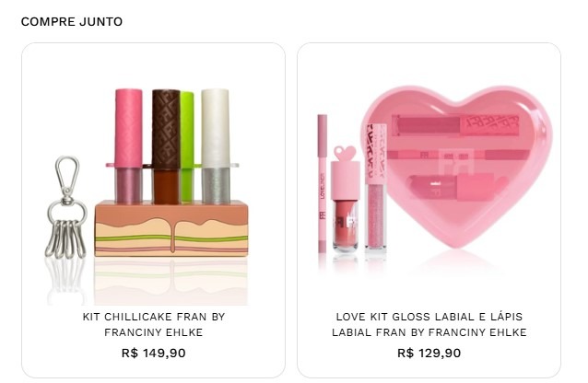Click the lime green gloss tube

pyautogui.click(x=187, y=147)
